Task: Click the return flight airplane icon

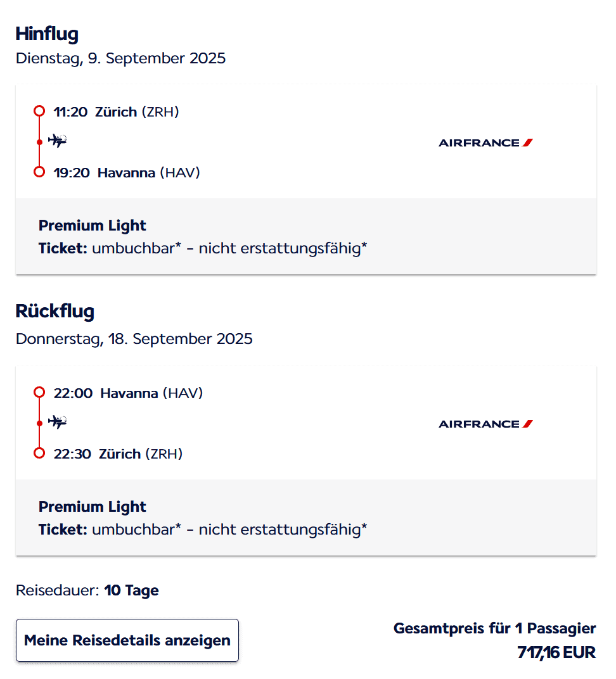Action: [x=57, y=422]
